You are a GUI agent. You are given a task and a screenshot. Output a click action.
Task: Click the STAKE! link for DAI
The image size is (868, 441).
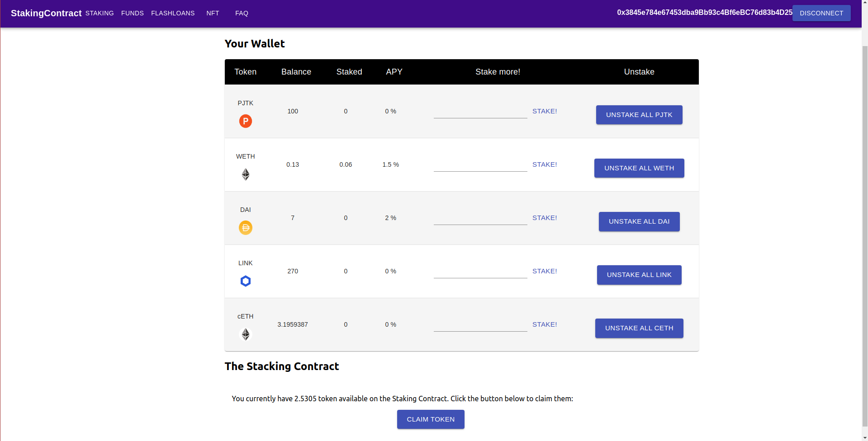click(544, 218)
